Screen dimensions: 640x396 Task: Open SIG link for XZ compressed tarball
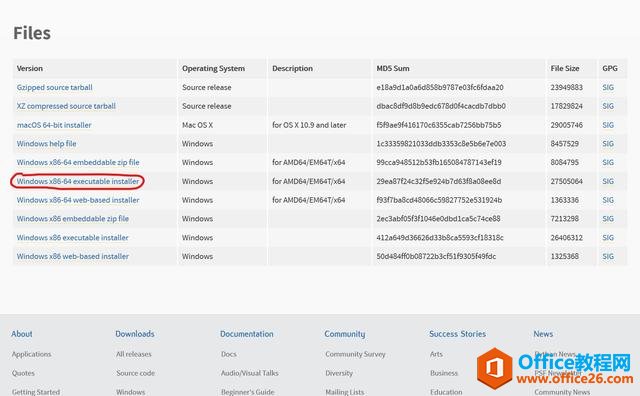pos(608,106)
